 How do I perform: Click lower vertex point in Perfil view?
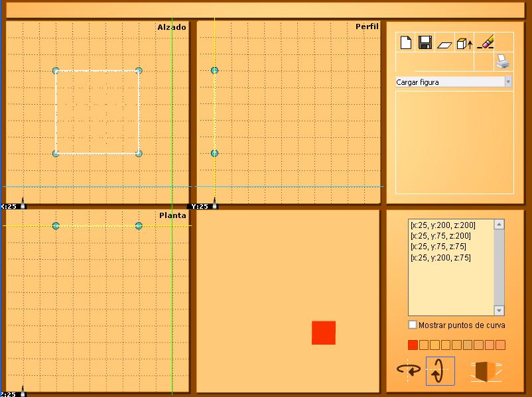(x=214, y=153)
